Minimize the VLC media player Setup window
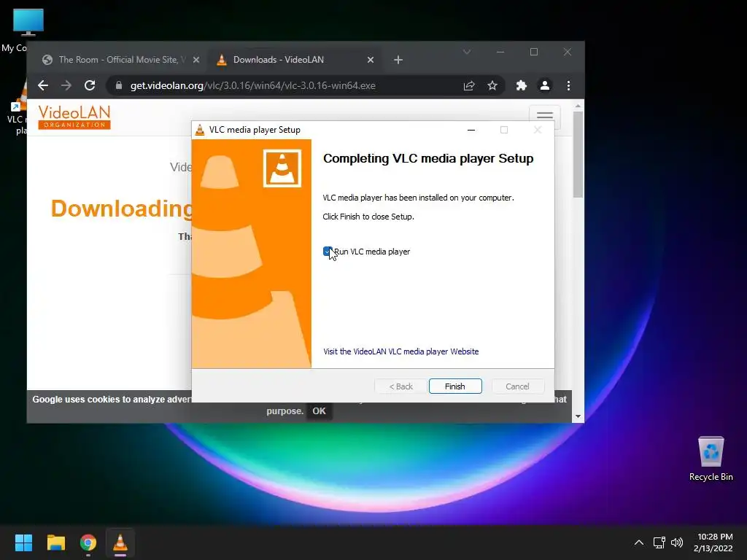 tap(471, 130)
